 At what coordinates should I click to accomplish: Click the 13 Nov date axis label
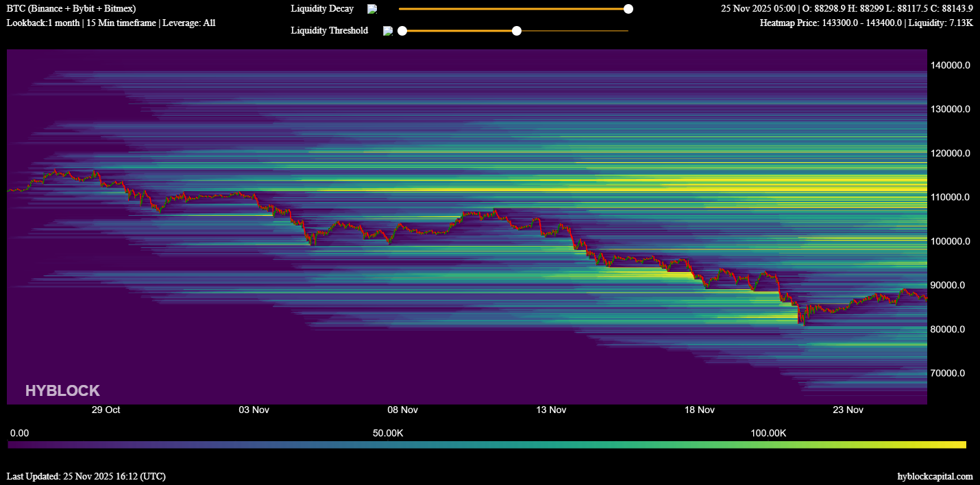[551, 410]
